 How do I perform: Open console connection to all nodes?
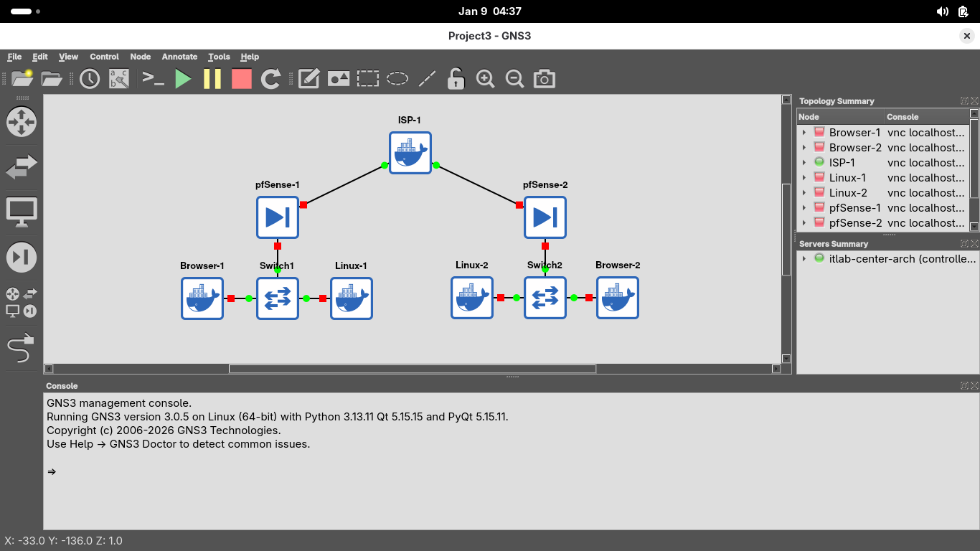click(154, 79)
